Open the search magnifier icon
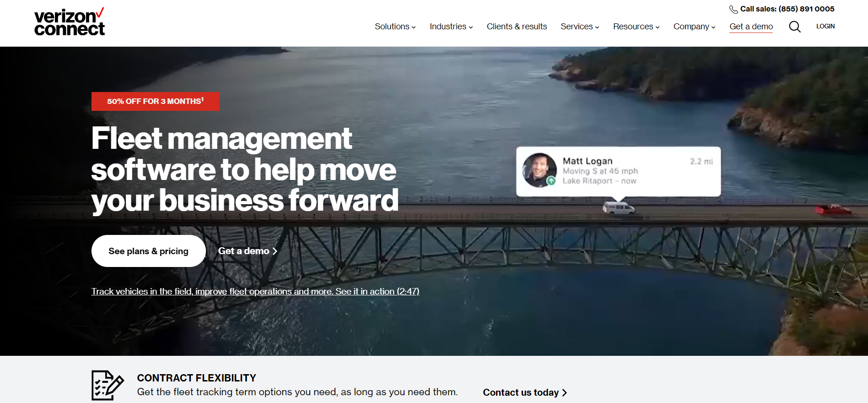868x403 pixels. pos(795,27)
